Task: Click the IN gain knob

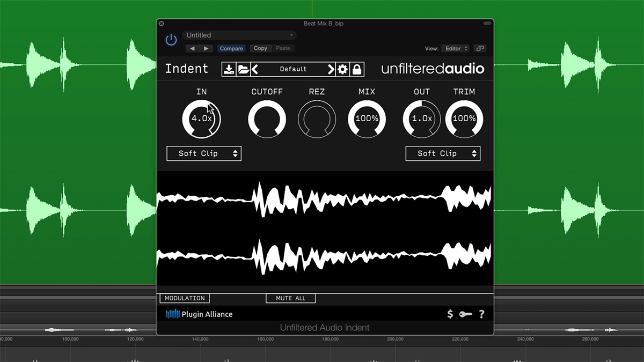Action: (x=201, y=119)
